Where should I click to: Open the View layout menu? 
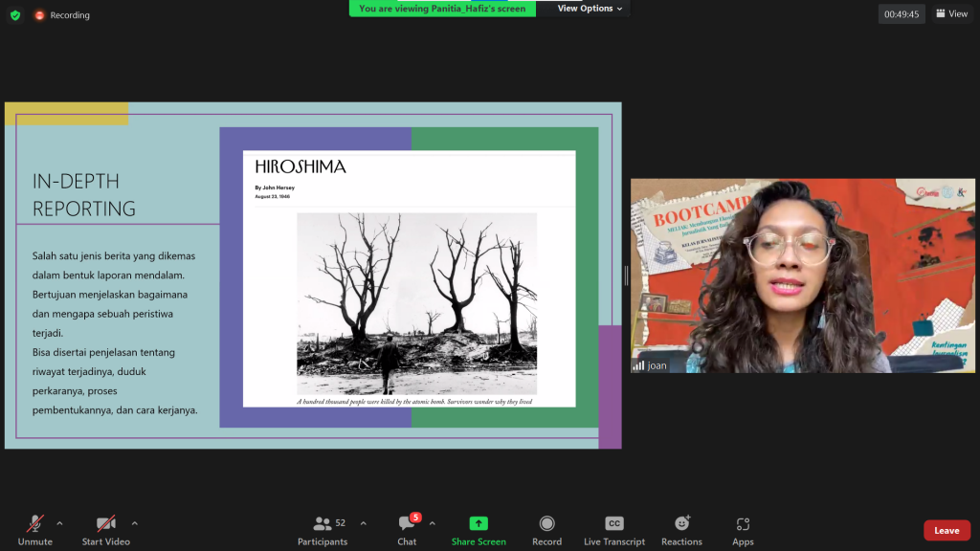(952, 13)
